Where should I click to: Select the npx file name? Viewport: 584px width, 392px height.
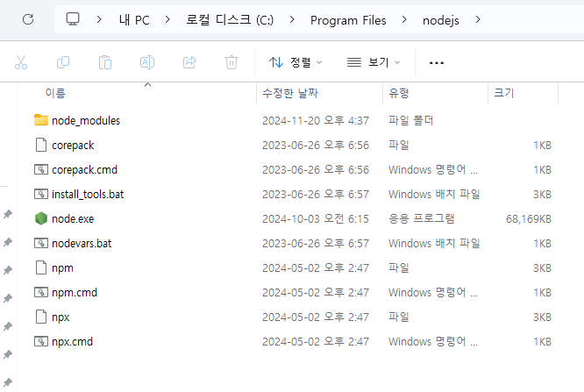(61, 317)
